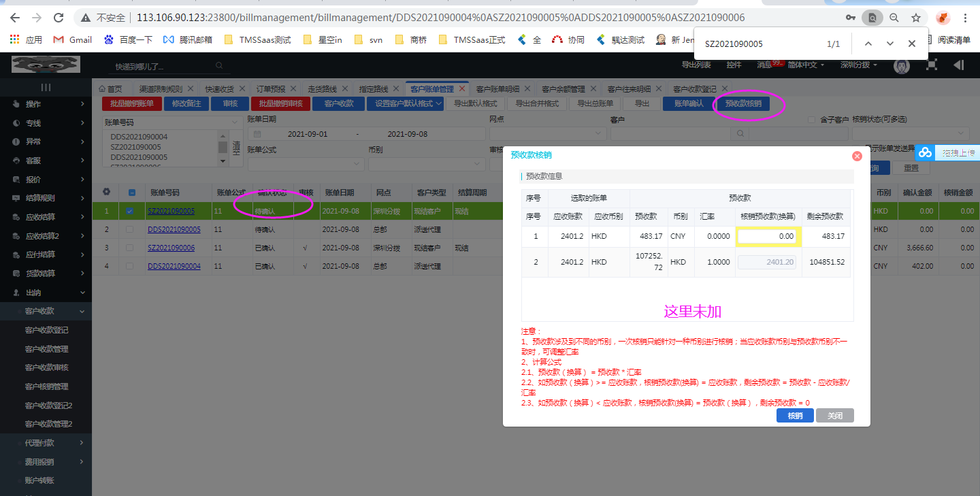
Task: Open the 应用 apps grid shortcut
Action: pos(26,40)
